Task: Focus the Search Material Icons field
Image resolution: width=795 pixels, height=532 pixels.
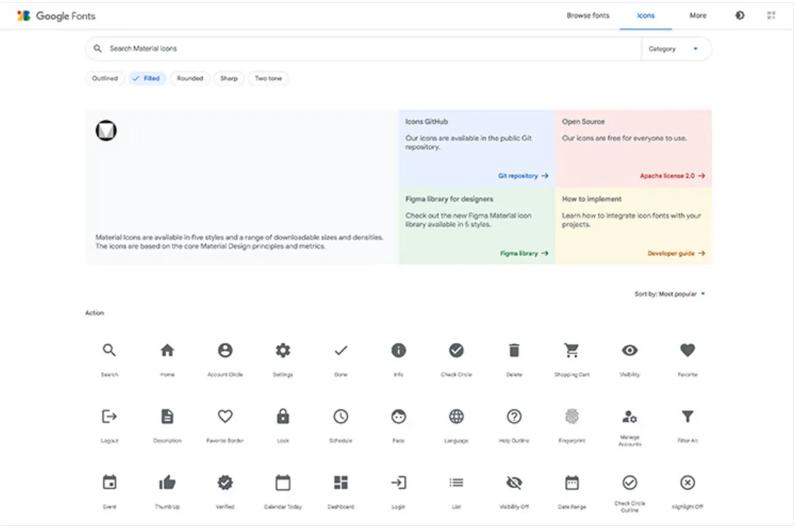Action: (363, 49)
